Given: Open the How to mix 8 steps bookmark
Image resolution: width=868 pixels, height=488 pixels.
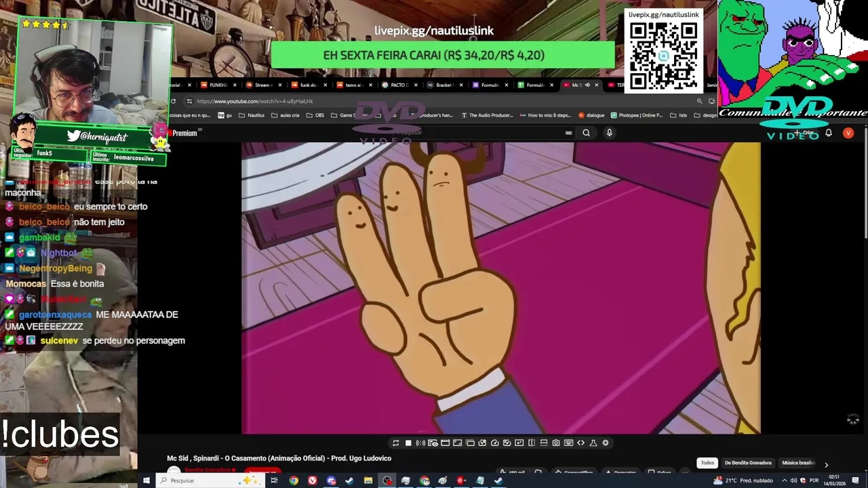Looking at the screenshot, I should coord(545,115).
